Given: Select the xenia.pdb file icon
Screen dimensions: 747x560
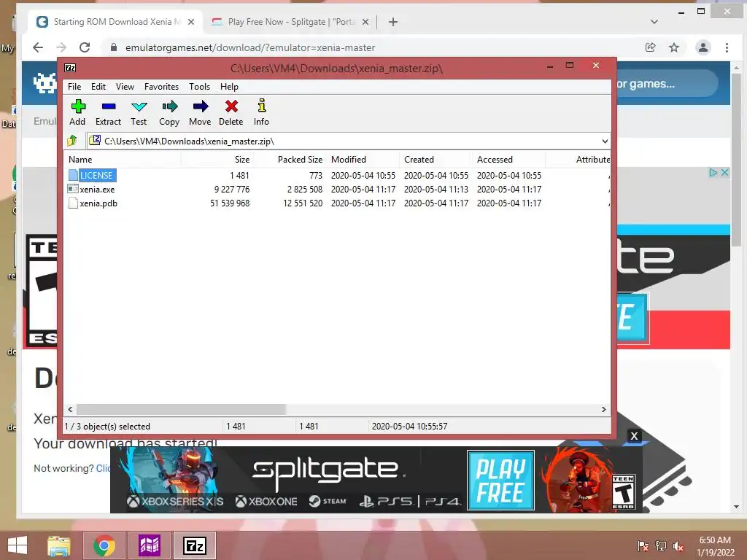Looking at the screenshot, I should click(x=73, y=203).
